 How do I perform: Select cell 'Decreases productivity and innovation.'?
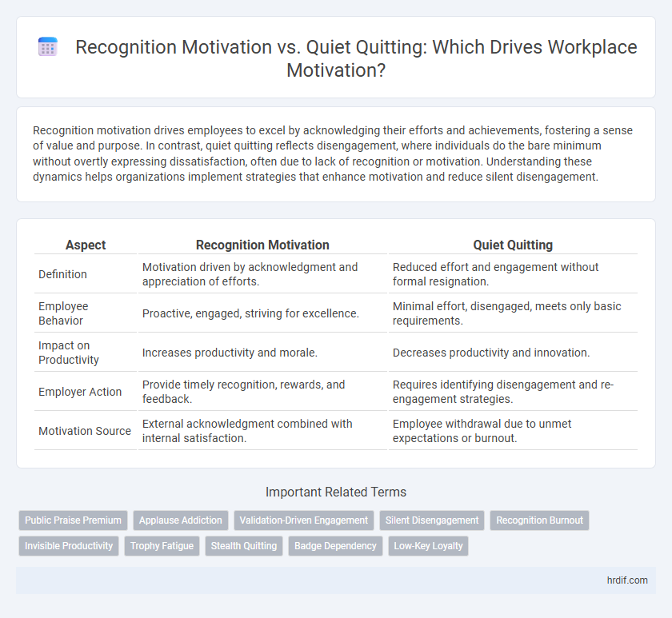(x=513, y=353)
